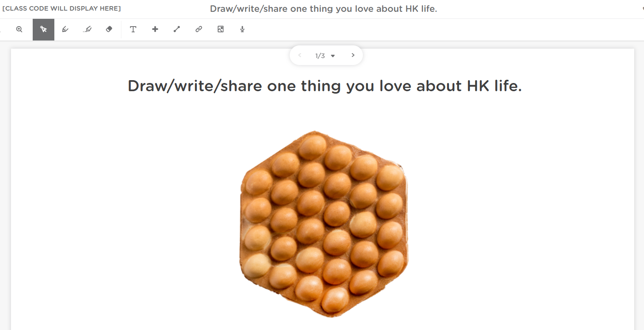Insert a hyperlink with link icon
The height and width of the screenshot is (330, 644).
pyautogui.click(x=199, y=29)
